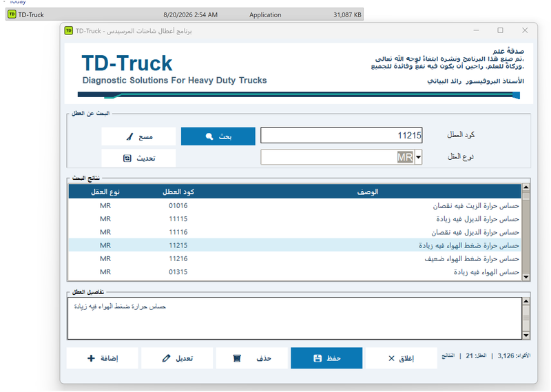The width and height of the screenshot is (551, 392).
Task: Click description حساس الهواء فيه زيادة
Action: pyautogui.click(x=486, y=271)
